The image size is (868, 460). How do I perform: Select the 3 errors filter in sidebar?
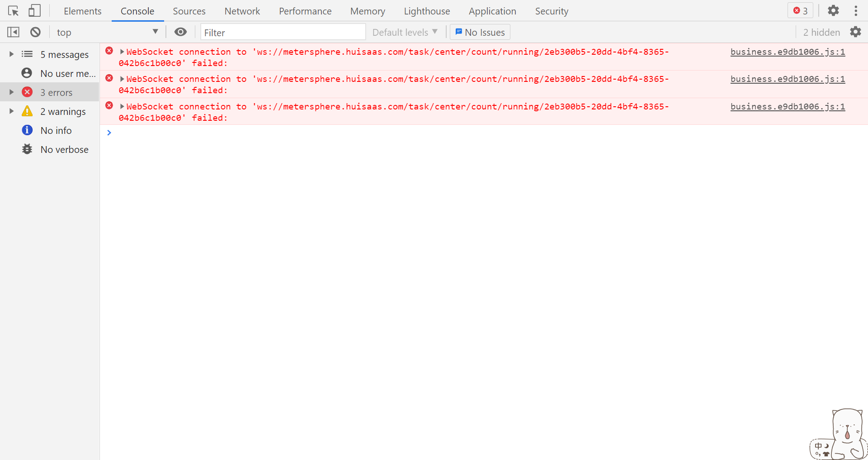(x=57, y=92)
